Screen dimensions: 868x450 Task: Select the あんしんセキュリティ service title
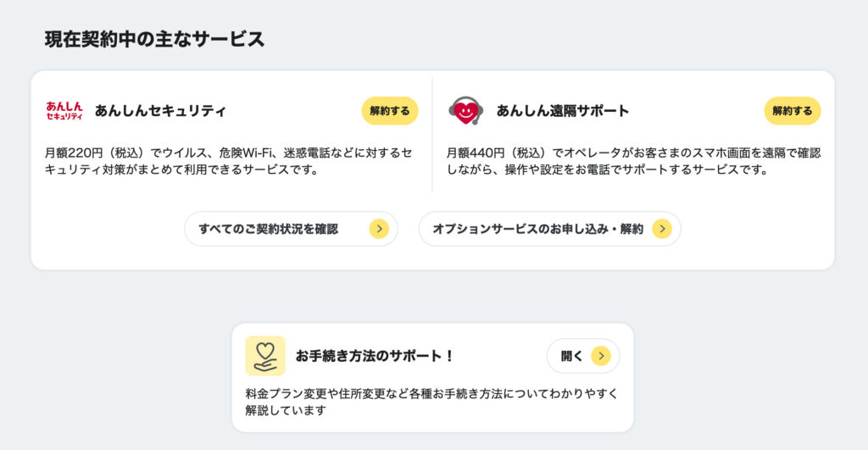pyautogui.click(x=160, y=111)
